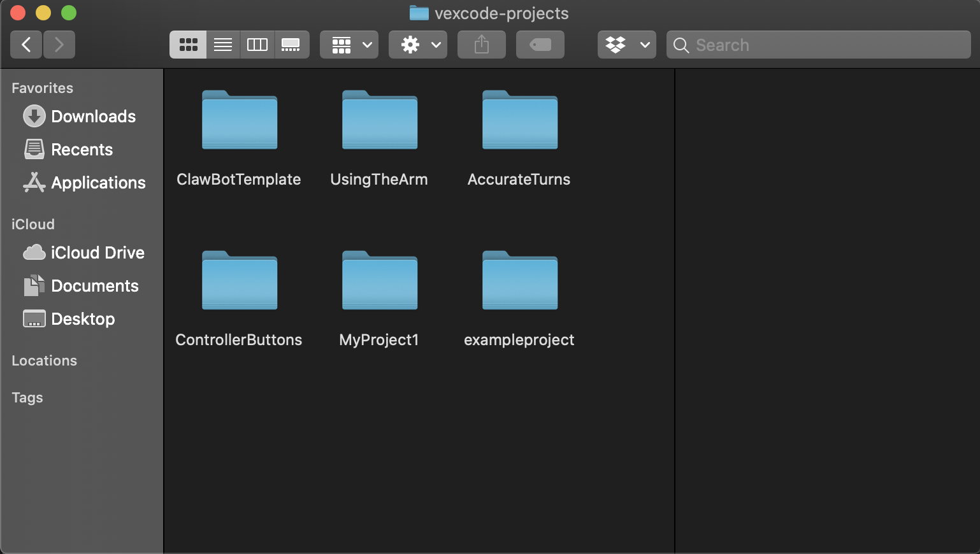
Task: Switch to icon view
Action: pos(188,45)
